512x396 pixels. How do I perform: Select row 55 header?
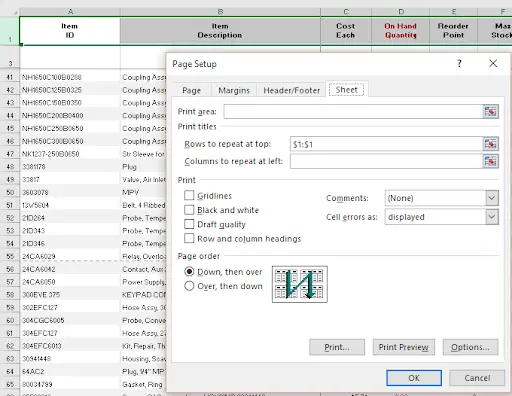pyautogui.click(x=10, y=256)
